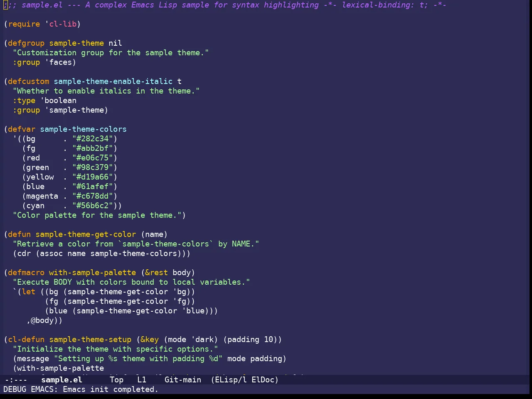
Task: Click the assoc call in the cdr expression
Action: tap(52, 254)
